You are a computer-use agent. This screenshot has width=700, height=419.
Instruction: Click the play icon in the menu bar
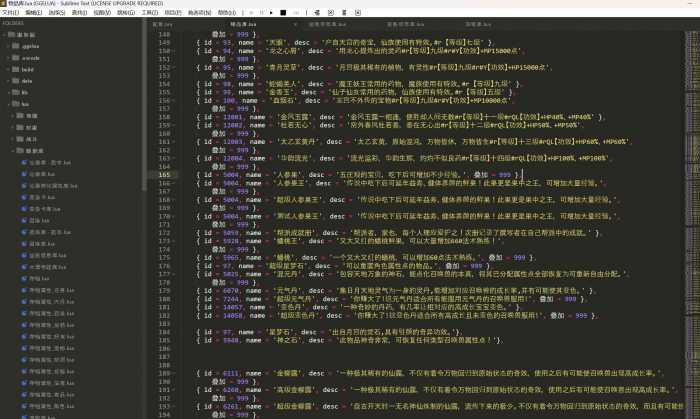(x=271, y=13)
